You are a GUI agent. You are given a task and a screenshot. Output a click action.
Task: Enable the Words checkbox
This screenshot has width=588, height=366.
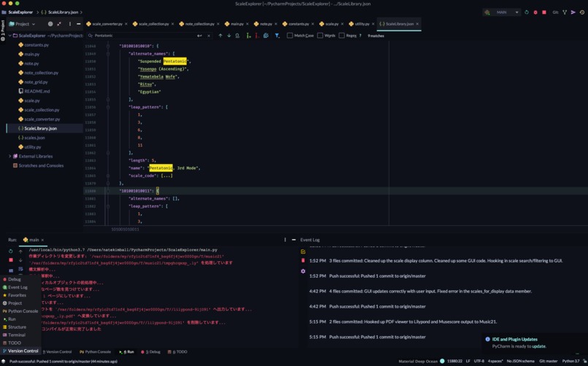[x=320, y=36]
